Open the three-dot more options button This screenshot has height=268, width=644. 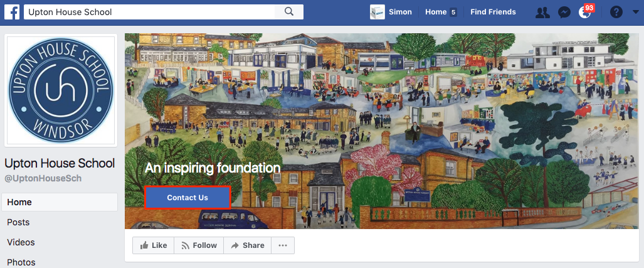[283, 245]
